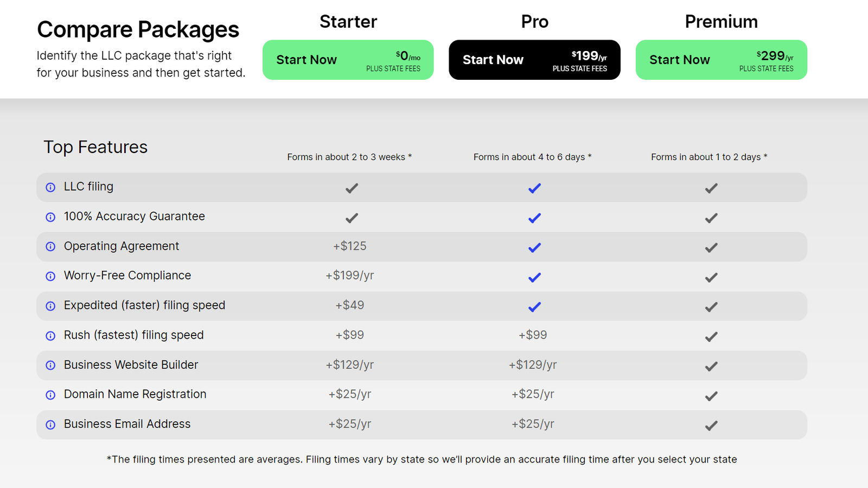Click info icon for Expedited filing speed
Viewport: 868px width, 488px height.
[50, 306]
